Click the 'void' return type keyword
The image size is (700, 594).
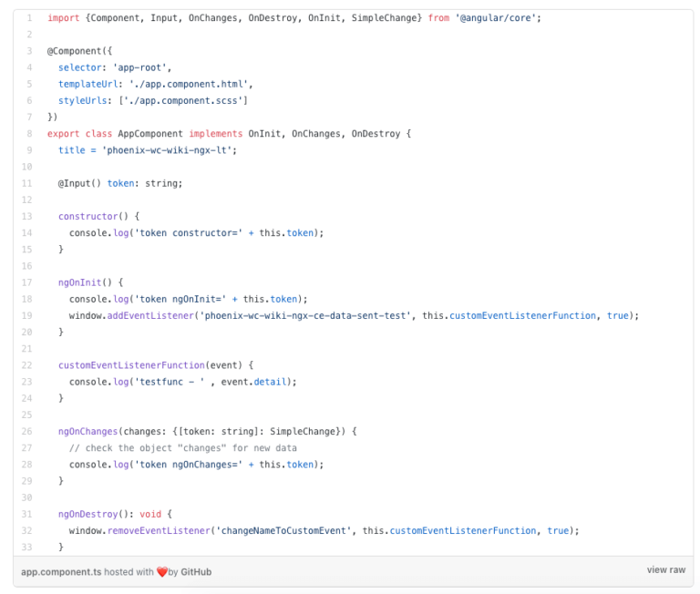pos(150,514)
